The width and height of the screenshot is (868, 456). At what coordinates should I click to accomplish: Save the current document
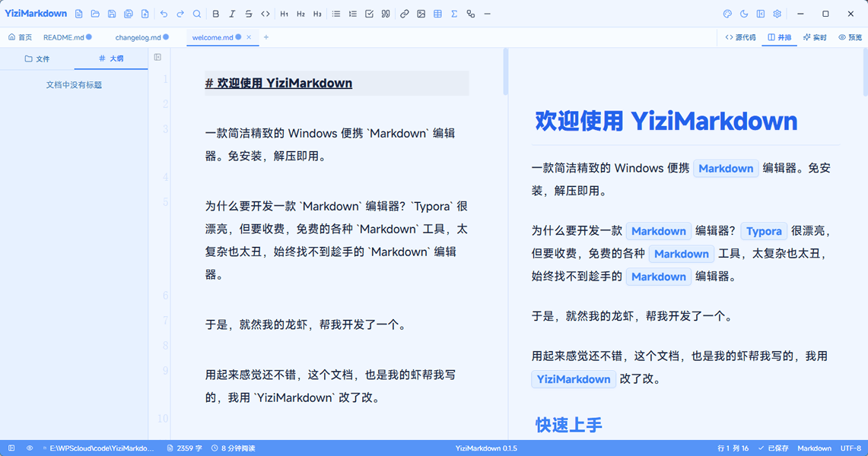point(112,14)
